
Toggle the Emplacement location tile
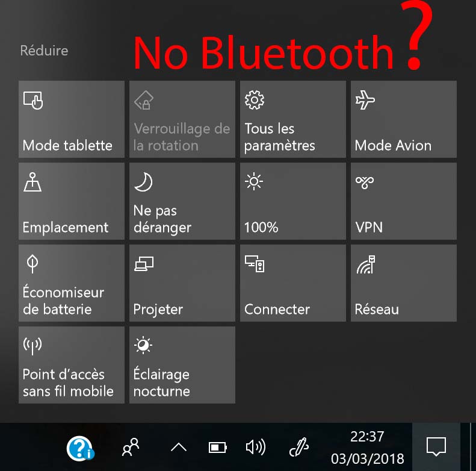click(72, 201)
